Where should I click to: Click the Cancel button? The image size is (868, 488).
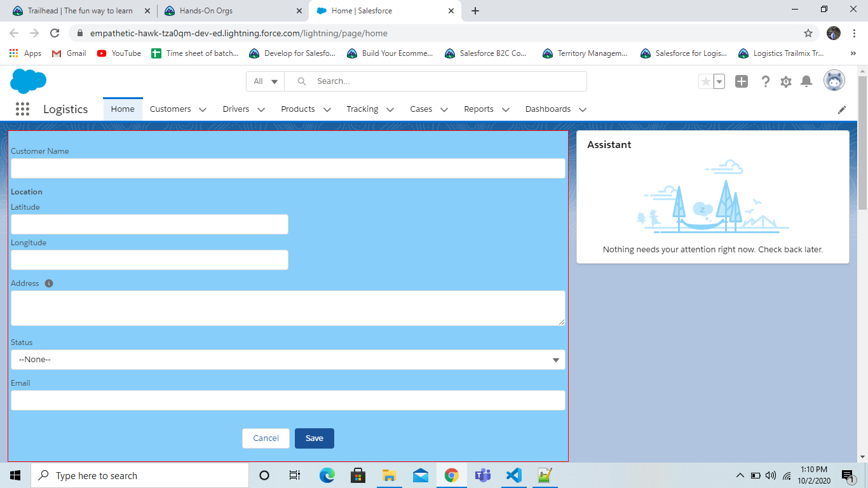coord(266,438)
